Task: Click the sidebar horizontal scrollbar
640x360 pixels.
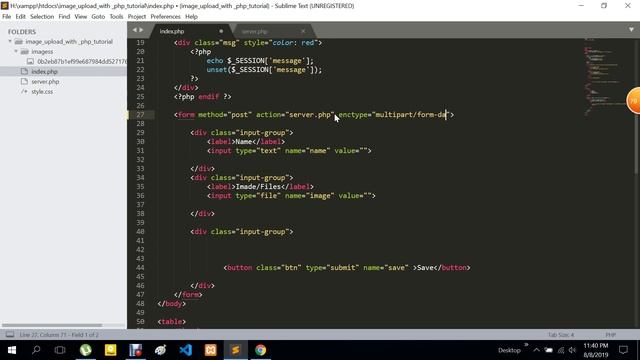Action: tap(52, 325)
